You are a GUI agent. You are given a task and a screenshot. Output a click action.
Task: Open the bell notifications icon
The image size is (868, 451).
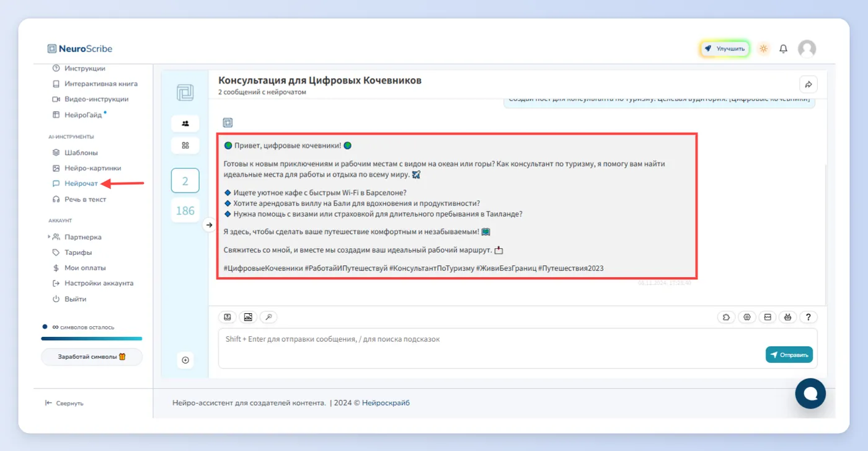(784, 48)
